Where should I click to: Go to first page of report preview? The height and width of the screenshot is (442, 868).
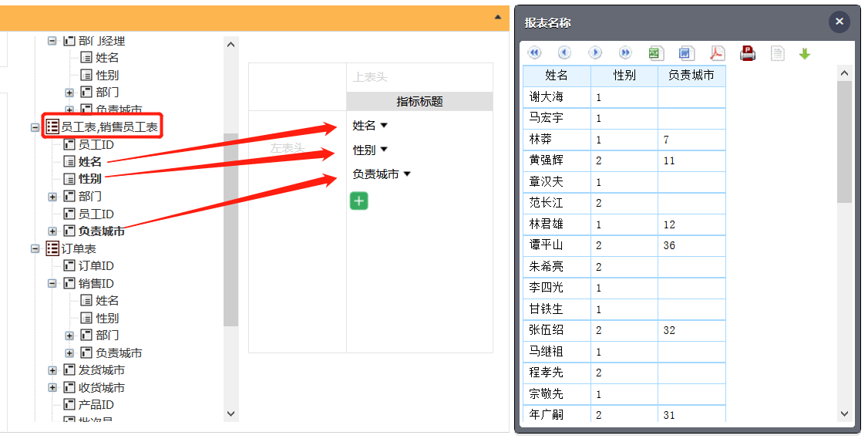(x=534, y=52)
